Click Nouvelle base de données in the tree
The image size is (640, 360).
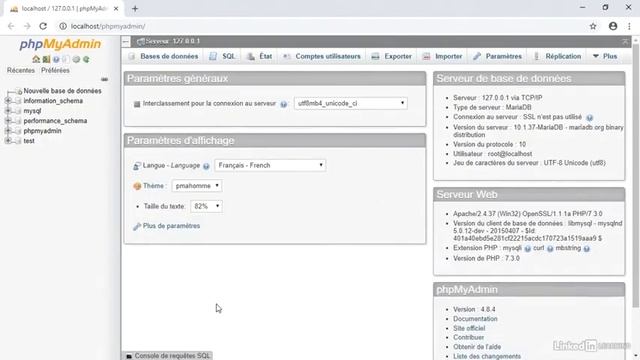[62, 91]
